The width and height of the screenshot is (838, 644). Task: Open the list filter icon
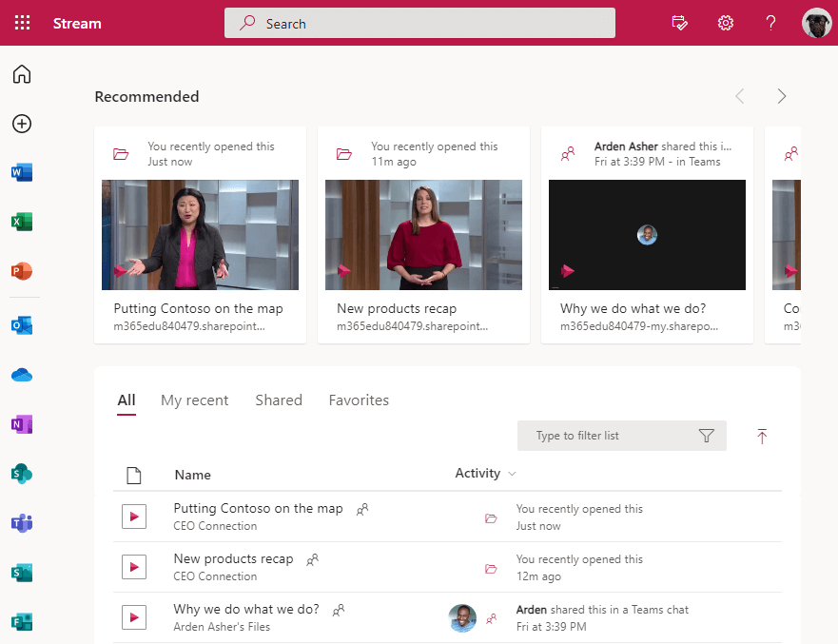click(706, 435)
